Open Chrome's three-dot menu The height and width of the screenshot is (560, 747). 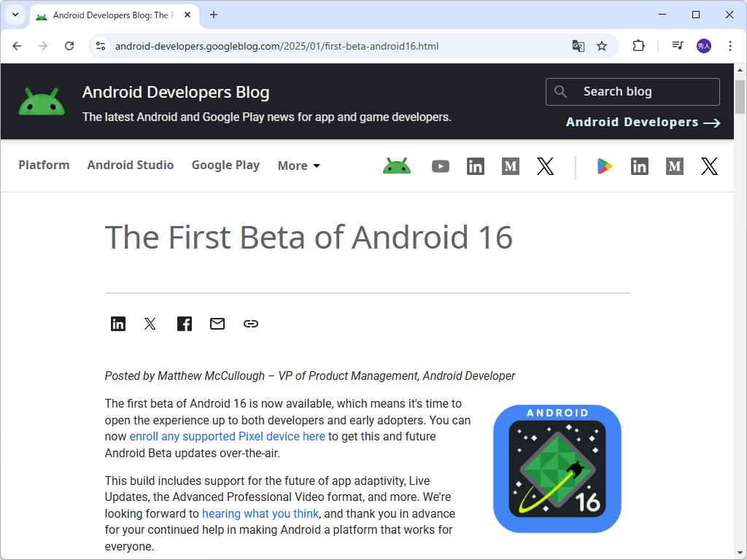730,46
